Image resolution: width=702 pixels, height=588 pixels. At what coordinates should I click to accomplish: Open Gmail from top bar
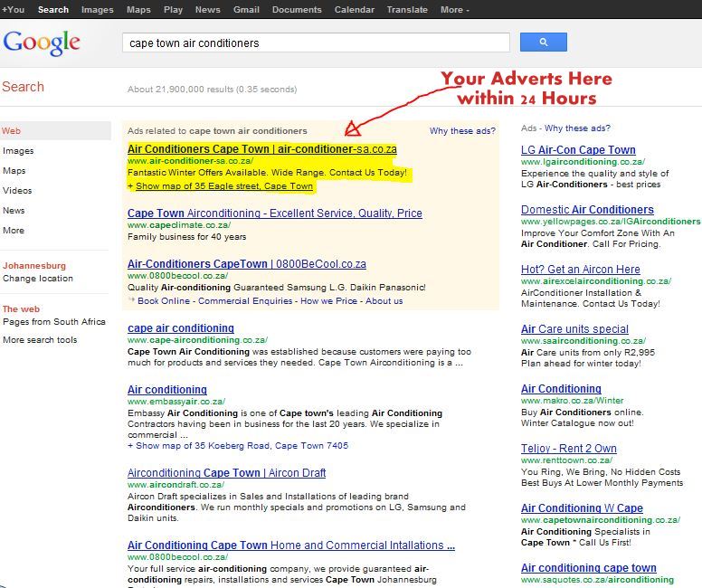(x=246, y=9)
